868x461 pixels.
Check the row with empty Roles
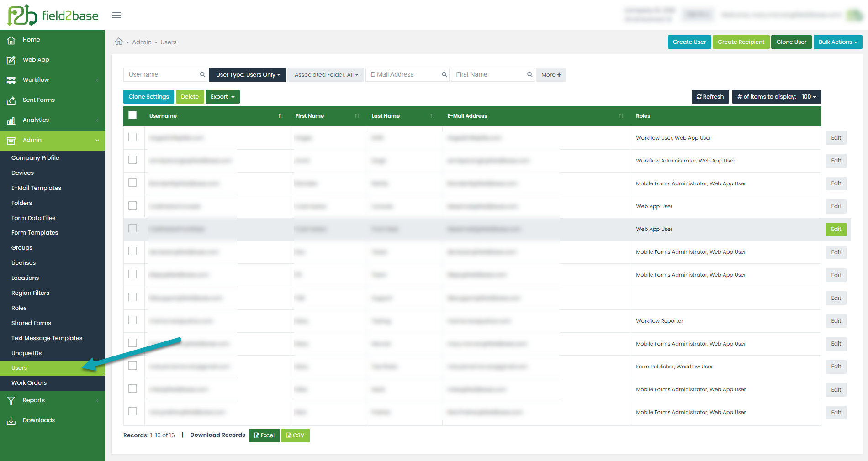pos(132,297)
